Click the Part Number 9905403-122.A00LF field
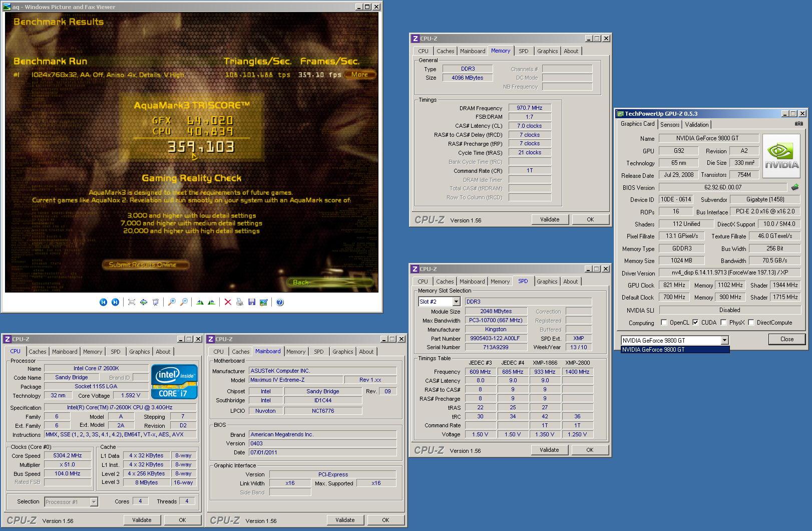This screenshot has width=812, height=531. point(496,338)
